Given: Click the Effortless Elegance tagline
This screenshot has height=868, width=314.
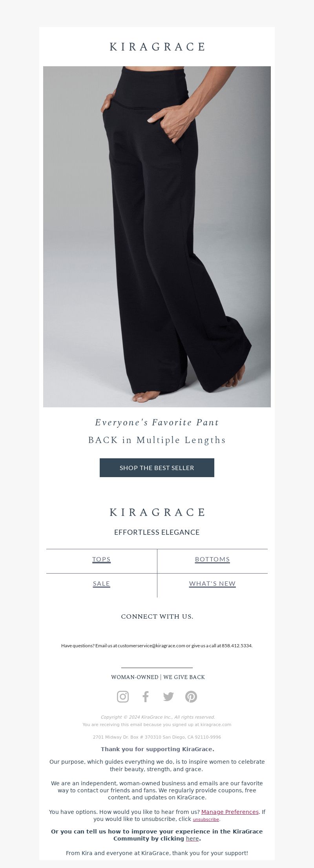Looking at the screenshot, I should click(x=157, y=532).
